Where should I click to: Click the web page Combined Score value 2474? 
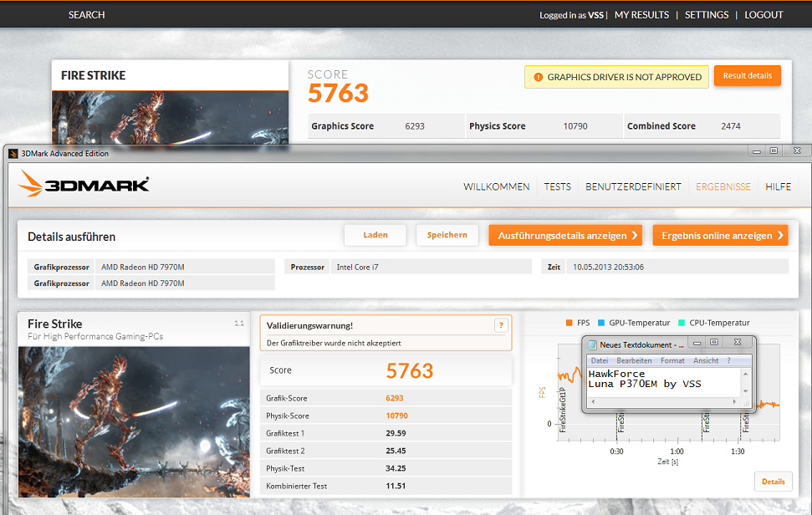[731, 126]
